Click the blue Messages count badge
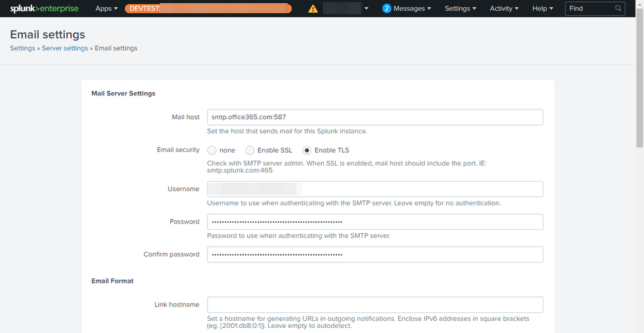Image resolution: width=644 pixels, height=333 pixels. tap(387, 8)
